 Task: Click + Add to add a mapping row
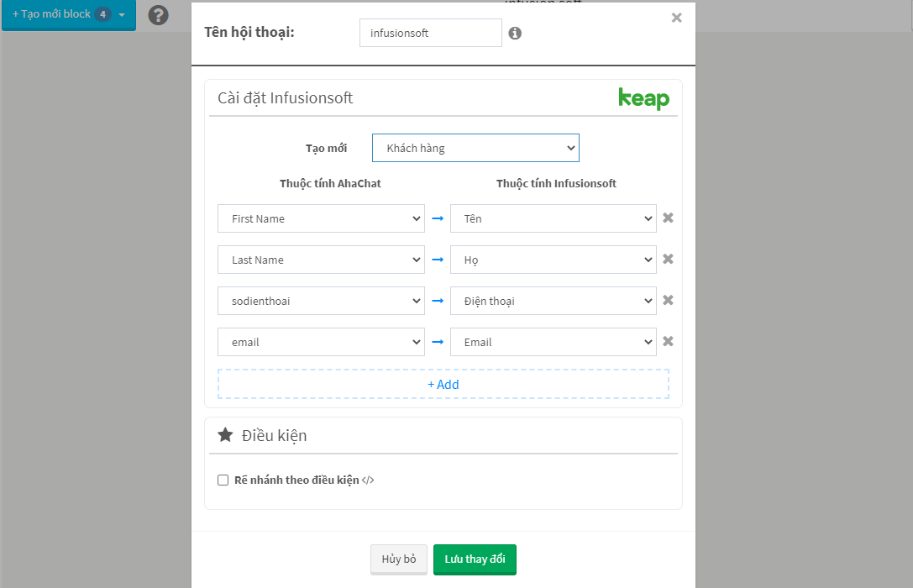click(443, 384)
